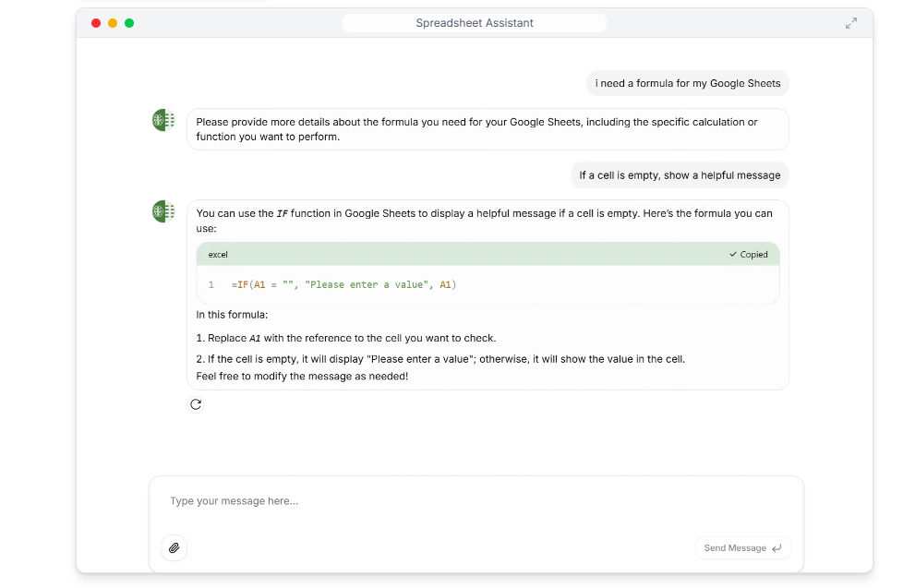915x588 pixels.
Task: Click line number 1 in the code block
Action: point(211,285)
